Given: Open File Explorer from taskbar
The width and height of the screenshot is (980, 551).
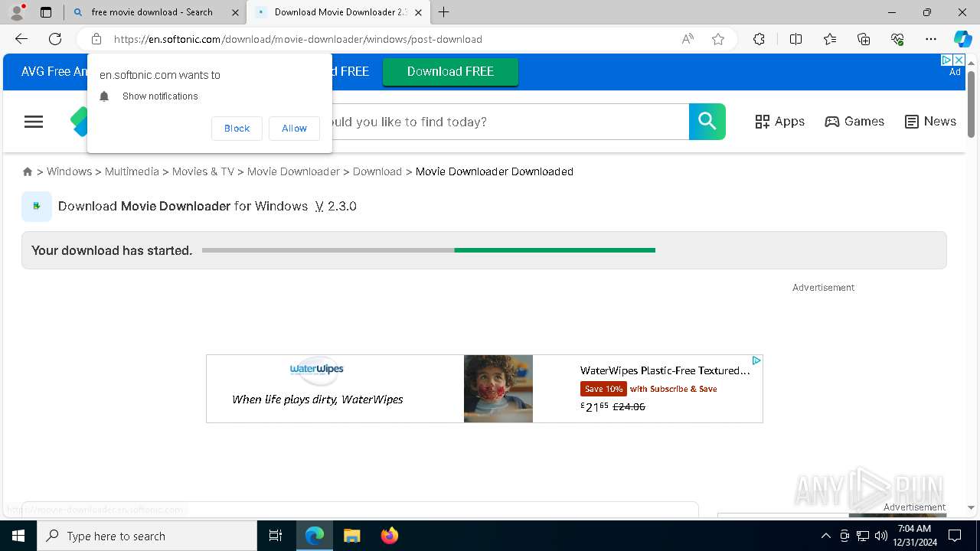Looking at the screenshot, I should 351,536.
